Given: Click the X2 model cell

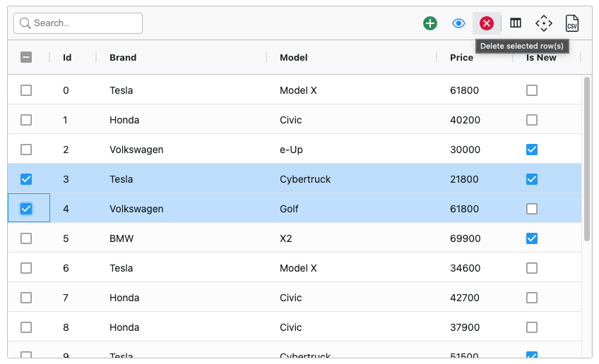Looking at the screenshot, I should click(286, 238).
